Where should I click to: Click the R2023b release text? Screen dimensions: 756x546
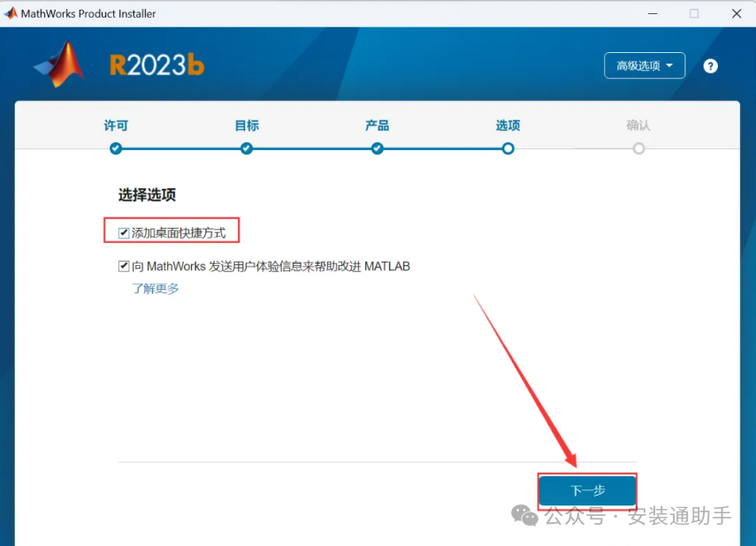157,65
